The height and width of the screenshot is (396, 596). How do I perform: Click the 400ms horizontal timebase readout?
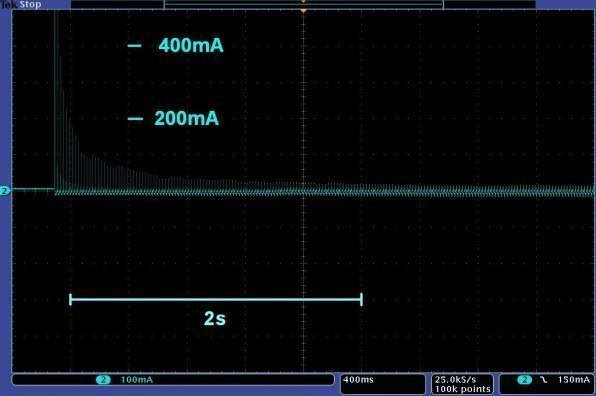358,380
